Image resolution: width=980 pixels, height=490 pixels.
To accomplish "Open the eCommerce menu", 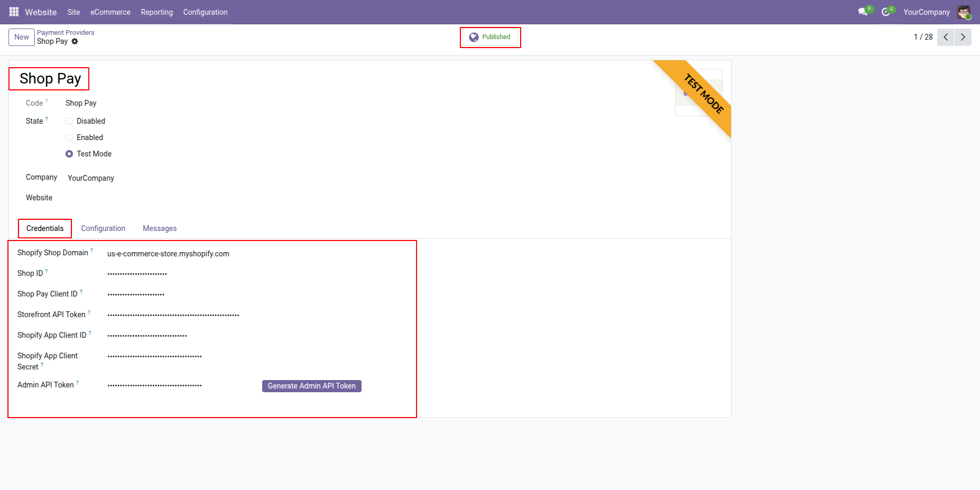I will click(110, 12).
